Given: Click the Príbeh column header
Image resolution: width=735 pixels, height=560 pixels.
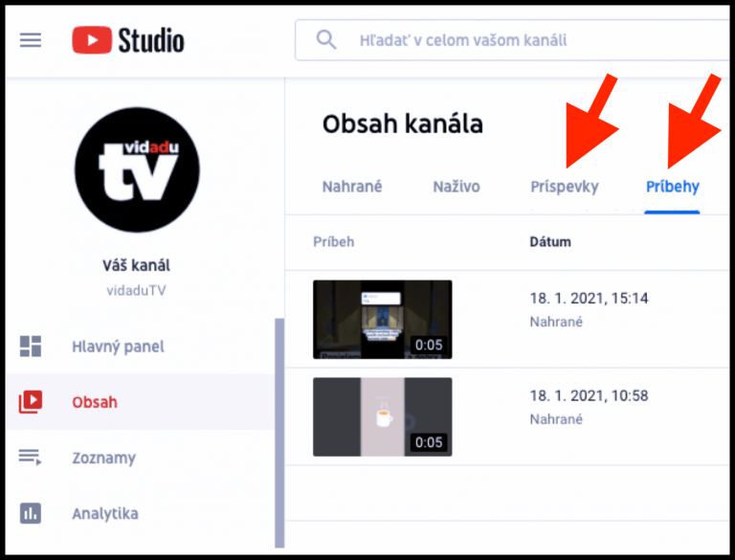Looking at the screenshot, I should click(333, 241).
